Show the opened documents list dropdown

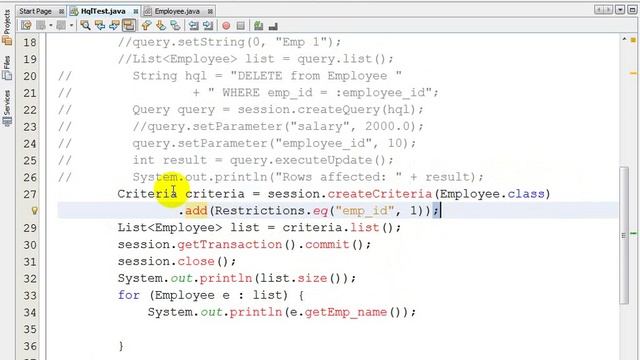pos(620,10)
